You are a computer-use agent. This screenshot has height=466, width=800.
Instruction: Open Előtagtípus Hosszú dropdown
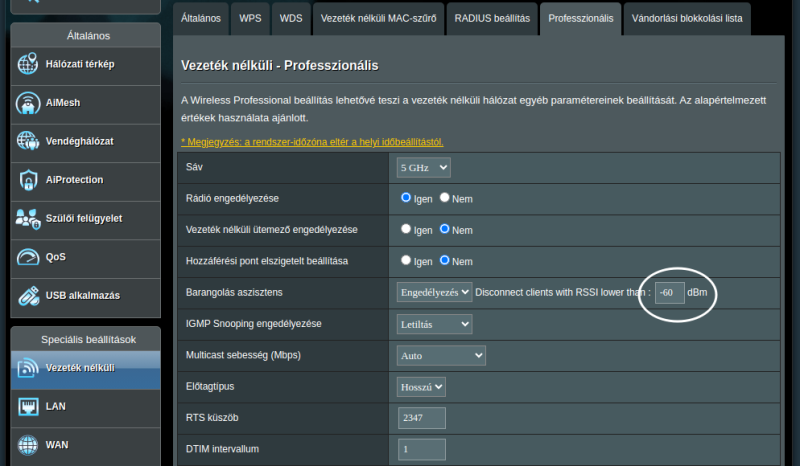(x=421, y=387)
